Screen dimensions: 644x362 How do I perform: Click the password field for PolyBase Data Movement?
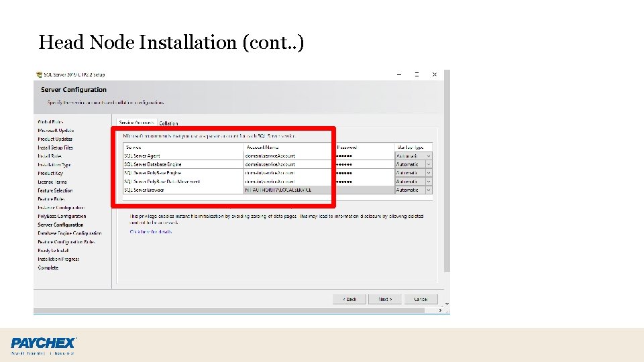point(365,182)
